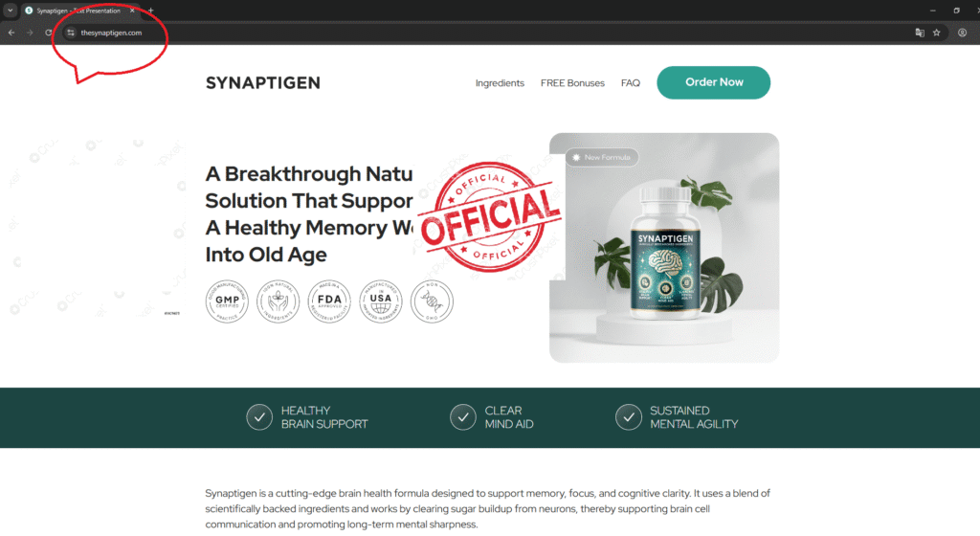Click the GMP Certified badge
Image resolution: width=980 pixels, height=536 pixels.
(x=227, y=301)
